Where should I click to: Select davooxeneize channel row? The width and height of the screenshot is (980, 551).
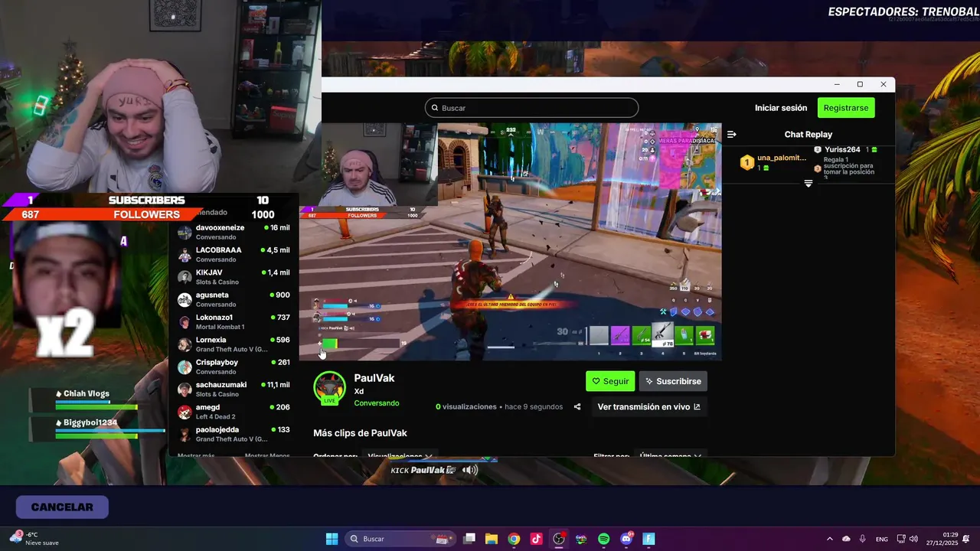233,232
